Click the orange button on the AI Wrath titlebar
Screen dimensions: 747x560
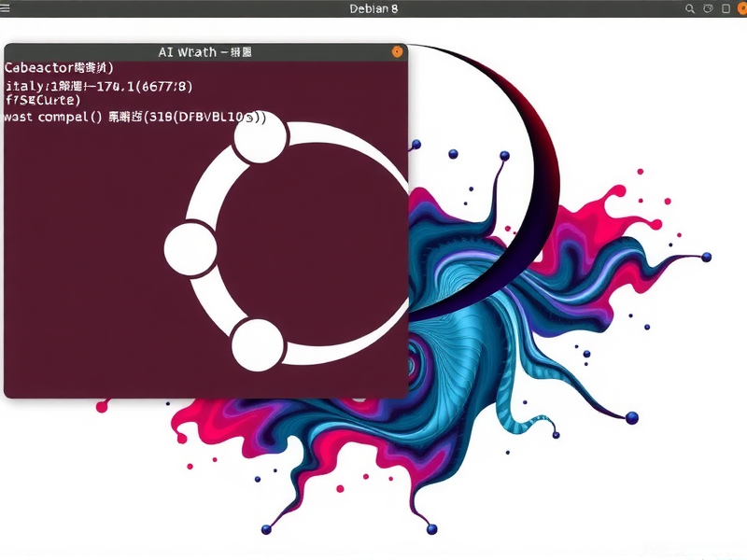click(396, 51)
